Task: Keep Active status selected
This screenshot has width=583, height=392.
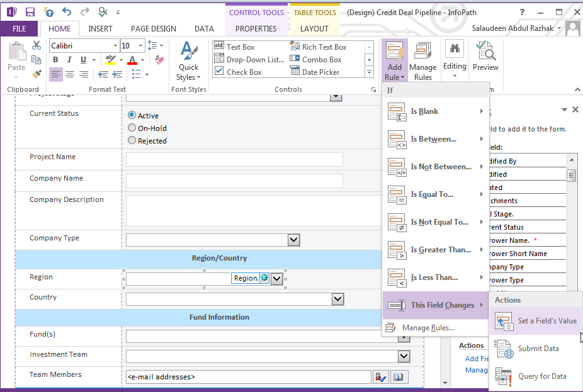Action: click(x=132, y=115)
